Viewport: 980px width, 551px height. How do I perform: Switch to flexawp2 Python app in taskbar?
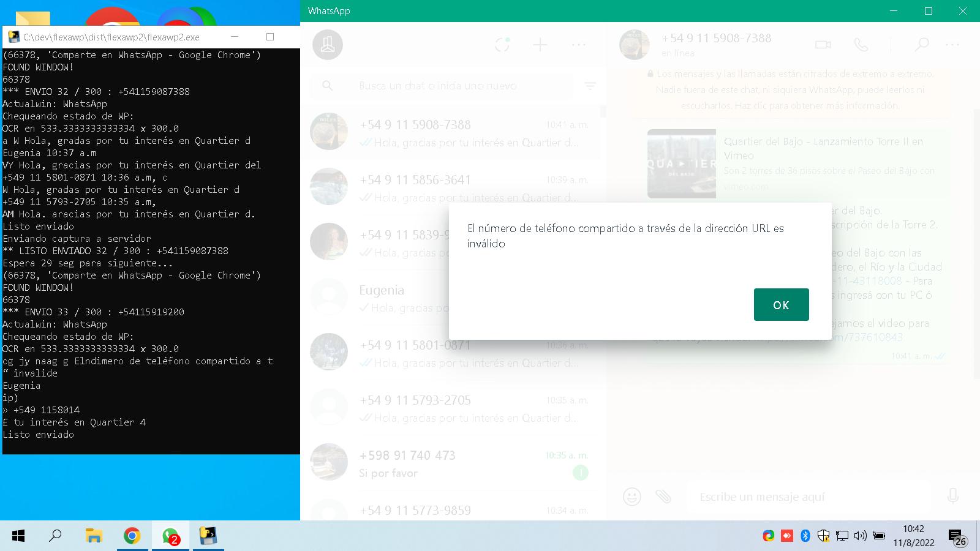click(x=208, y=536)
